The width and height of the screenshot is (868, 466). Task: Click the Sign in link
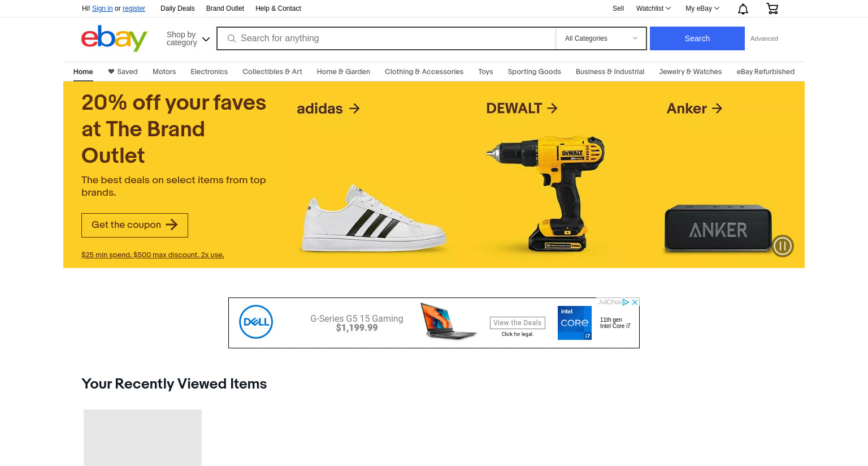click(x=102, y=8)
